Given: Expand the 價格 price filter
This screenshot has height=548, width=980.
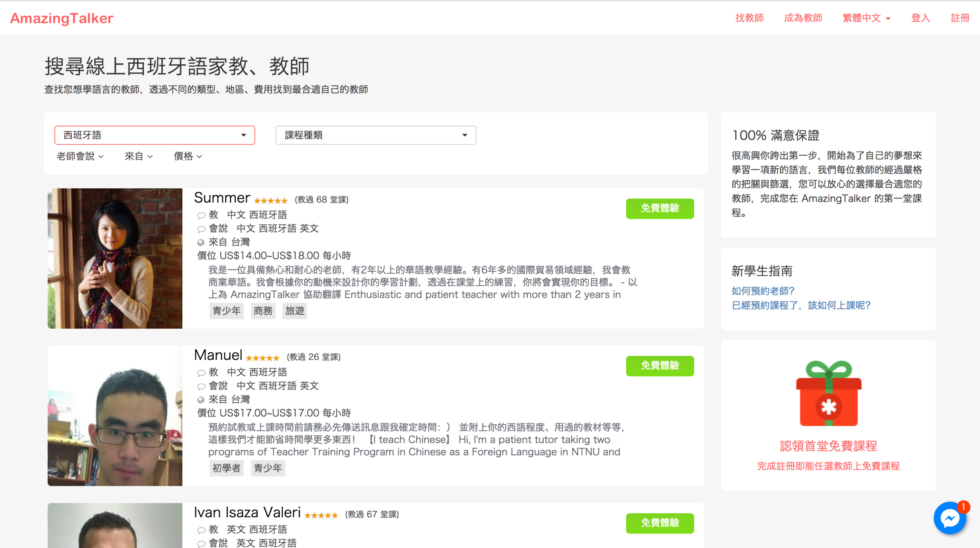Looking at the screenshot, I should 188,156.
